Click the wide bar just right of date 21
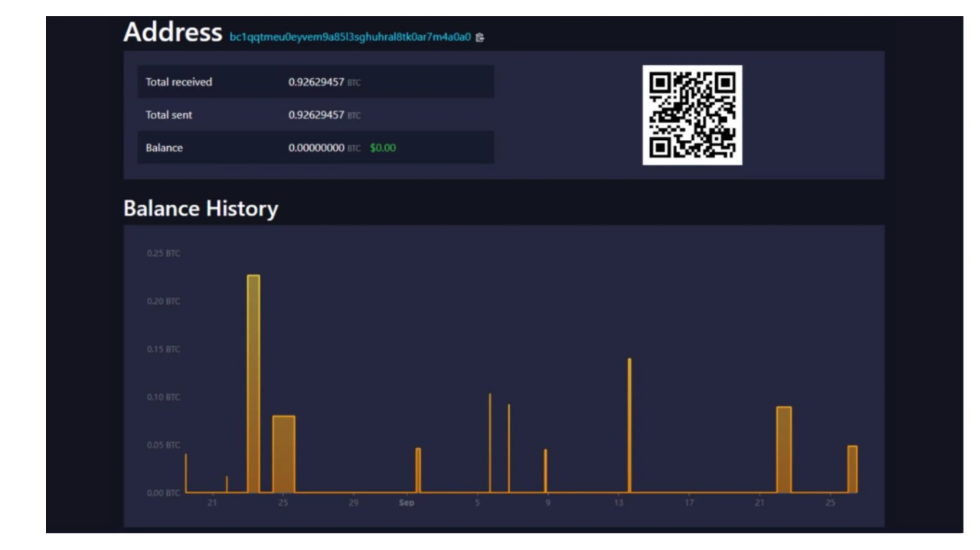980x550 pixels. tap(783, 450)
